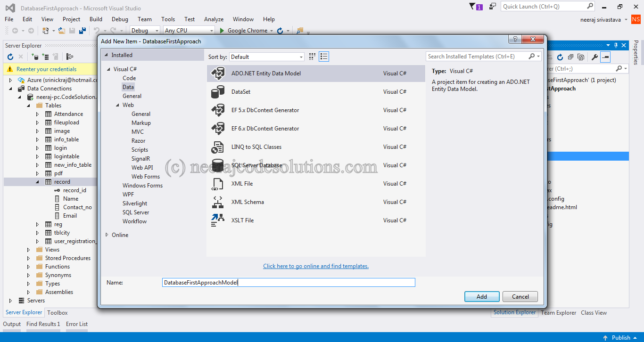Choose EF 5.x DbContext Generator icon
Image resolution: width=644 pixels, height=342 pixels.
pos(218,110)
